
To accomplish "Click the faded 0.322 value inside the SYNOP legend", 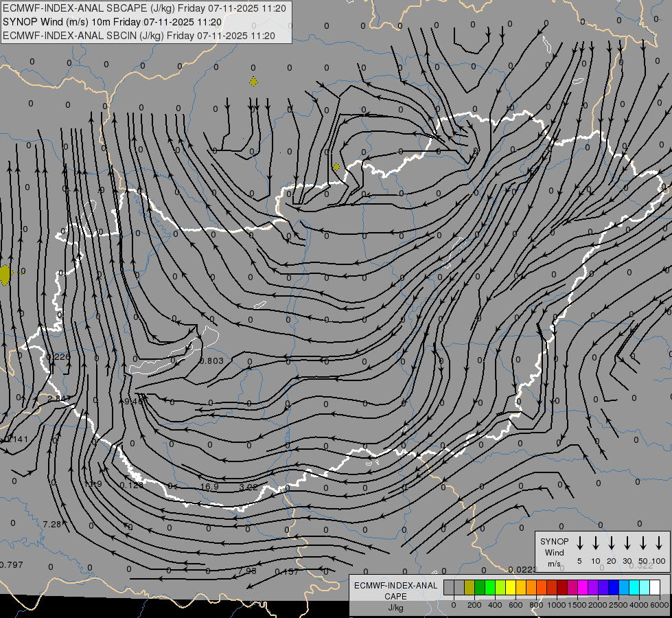I will coord(641,565).
